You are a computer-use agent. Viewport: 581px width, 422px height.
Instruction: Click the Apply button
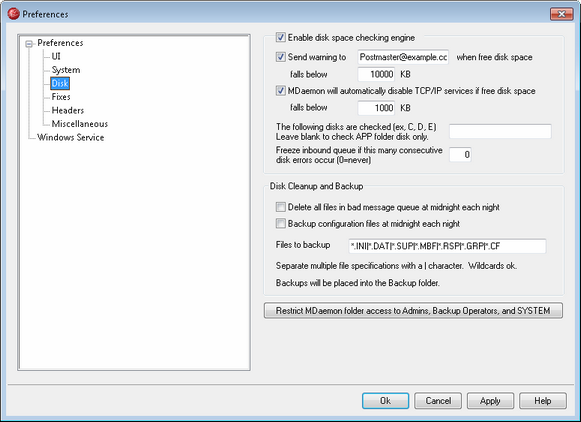[490, 401]
